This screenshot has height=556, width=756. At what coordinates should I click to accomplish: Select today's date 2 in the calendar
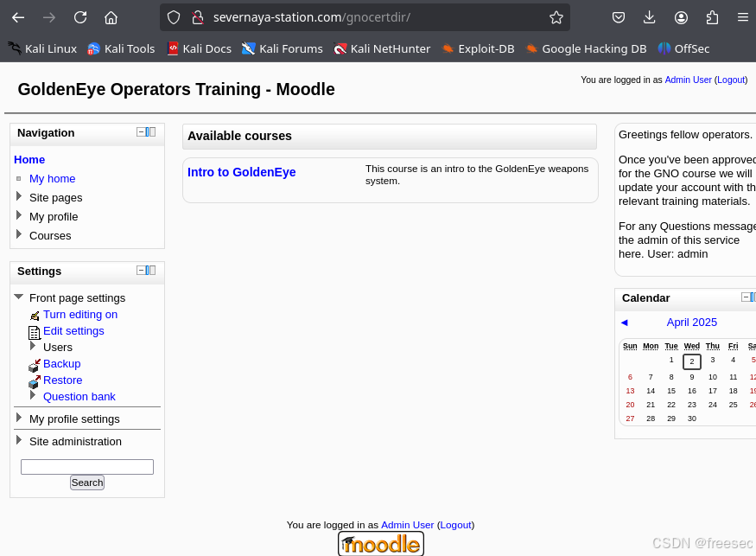(692, 361)
